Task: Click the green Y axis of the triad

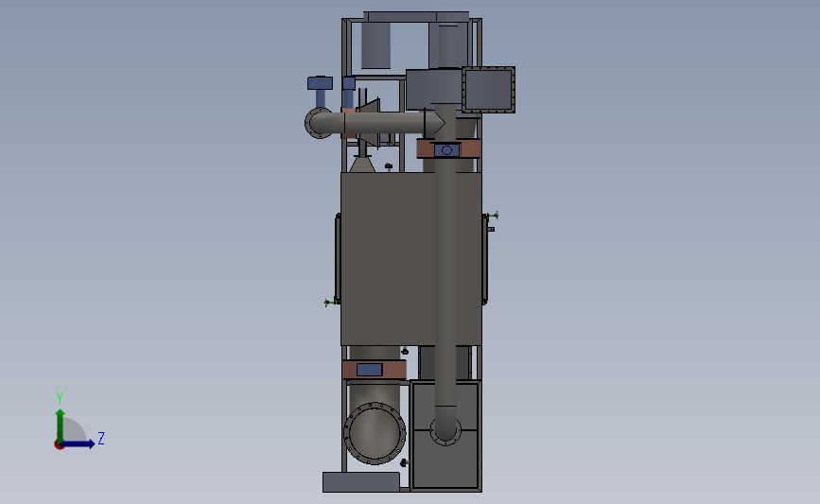Action: 61,426
